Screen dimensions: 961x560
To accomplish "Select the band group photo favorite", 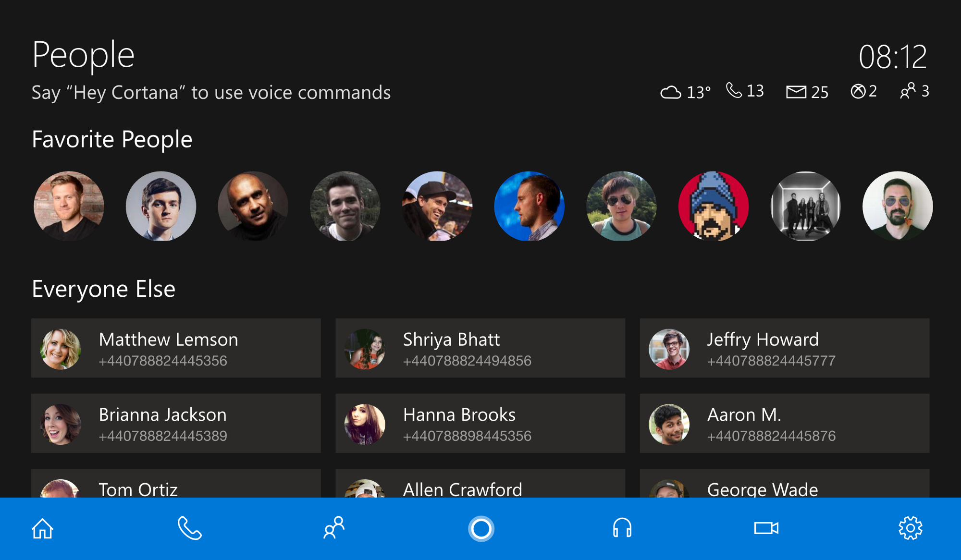I will pyautogui.click(x=805, y=206).
